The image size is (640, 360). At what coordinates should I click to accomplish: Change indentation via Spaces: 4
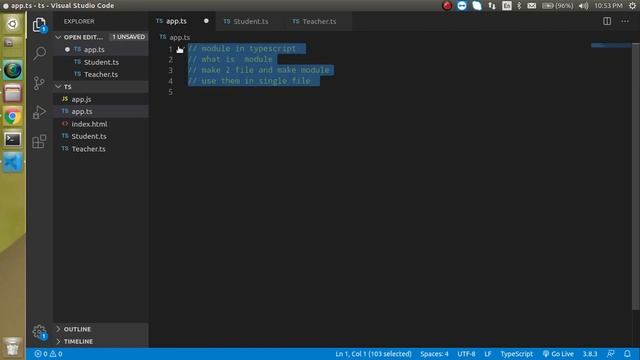pyautogui.click(x=434, y=354)
